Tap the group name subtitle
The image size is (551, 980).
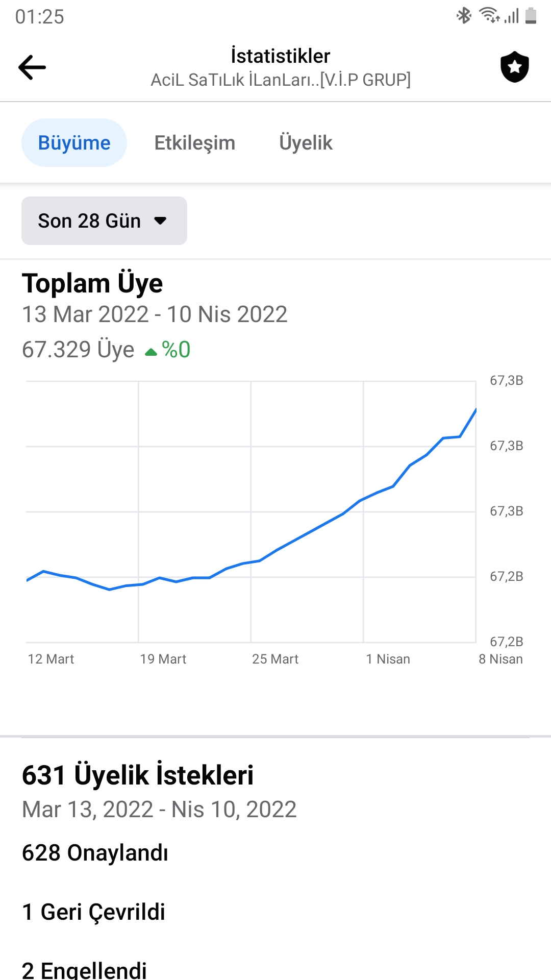(281, 80)
